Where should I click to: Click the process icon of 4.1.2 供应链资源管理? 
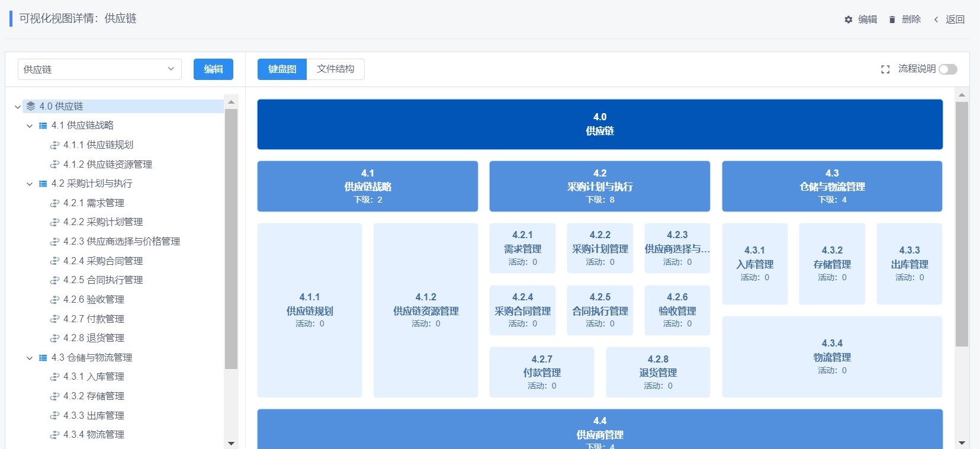54,165
